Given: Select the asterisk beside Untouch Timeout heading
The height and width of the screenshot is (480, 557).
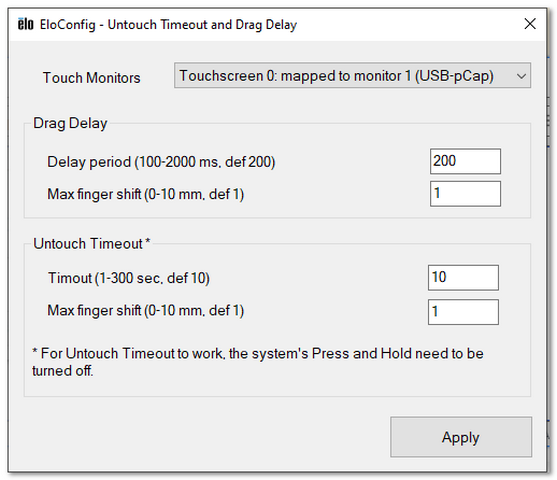Looking at the screenshot, I should point(148,242).
